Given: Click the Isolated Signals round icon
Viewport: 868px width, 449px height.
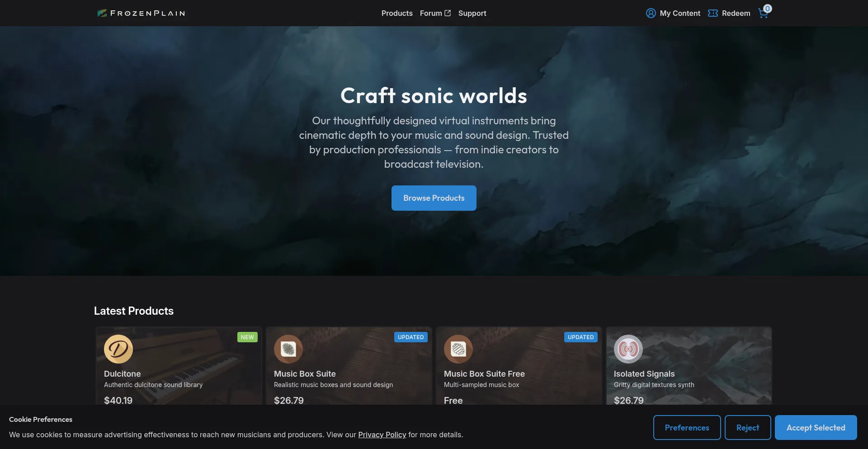Looking at the screenshot, I should click(628, 349).
